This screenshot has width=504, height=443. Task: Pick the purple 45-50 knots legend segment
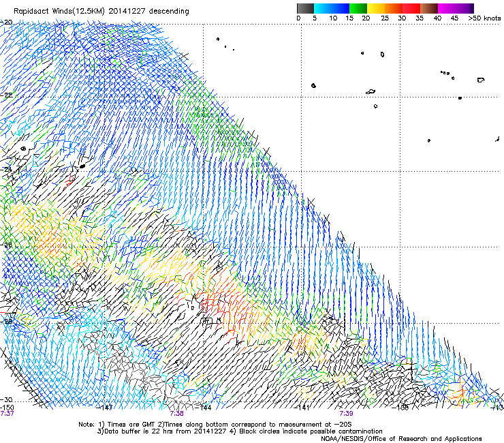coord(464,8)
